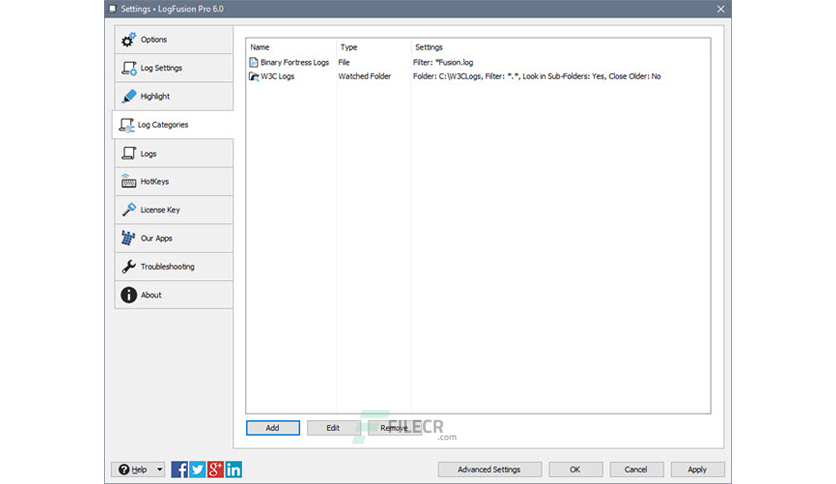Viewport: 836px width, 484px height.
Task: Click the Binary Fortress Logs file icon
Action: pyautogui.click(x=254, y=62)
